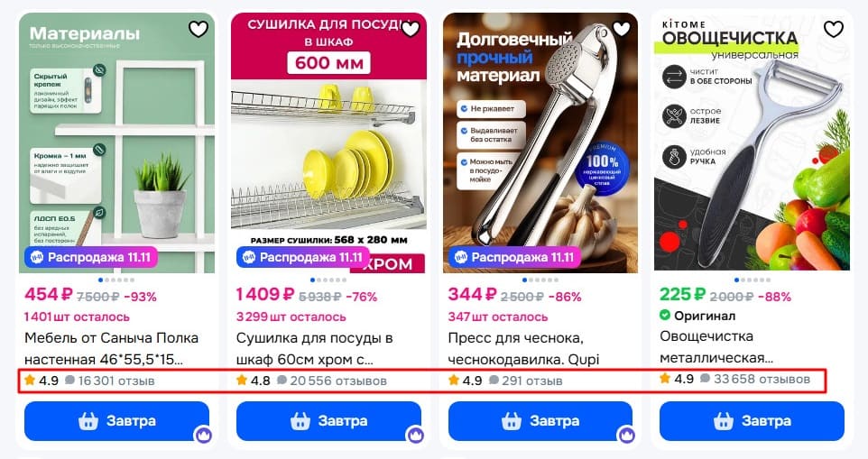Screen dimensions: 868x459
Task: Open the 16 301 reviews comment icon
Action: (x=69, y=381)
